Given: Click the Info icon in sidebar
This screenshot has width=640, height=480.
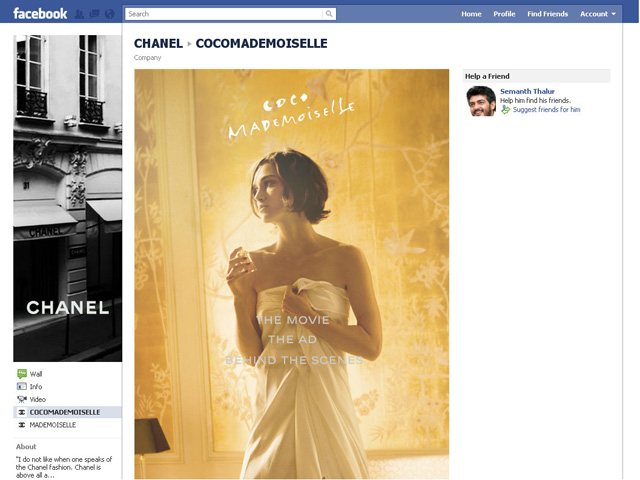Looking at the screenshot, I should (x=22, y=386).
